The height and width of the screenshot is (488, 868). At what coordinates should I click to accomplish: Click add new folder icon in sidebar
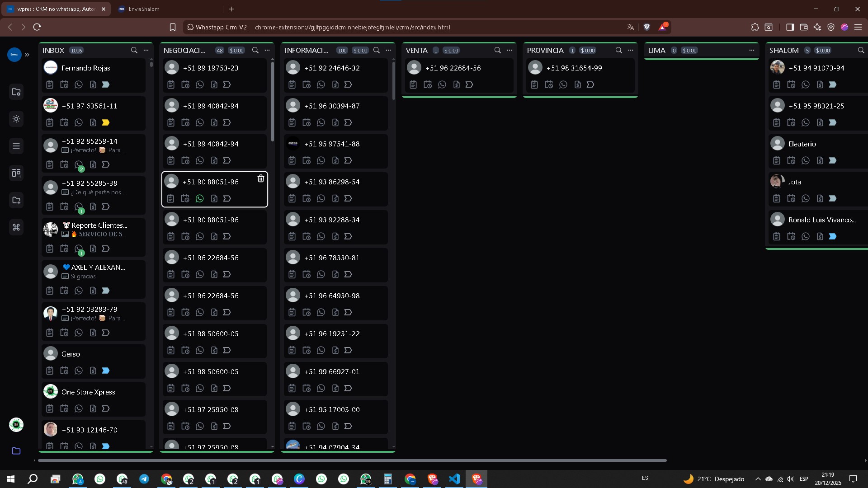click(x=16, y=200)
